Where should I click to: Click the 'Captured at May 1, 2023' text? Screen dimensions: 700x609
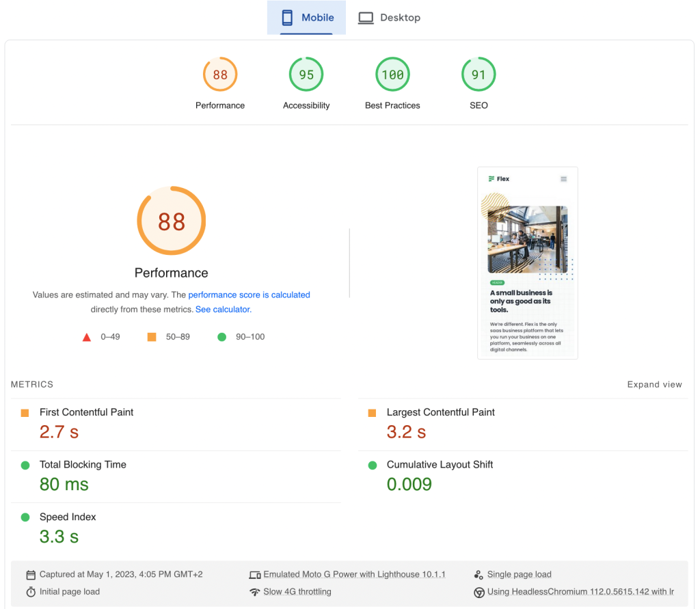[121, 574]
